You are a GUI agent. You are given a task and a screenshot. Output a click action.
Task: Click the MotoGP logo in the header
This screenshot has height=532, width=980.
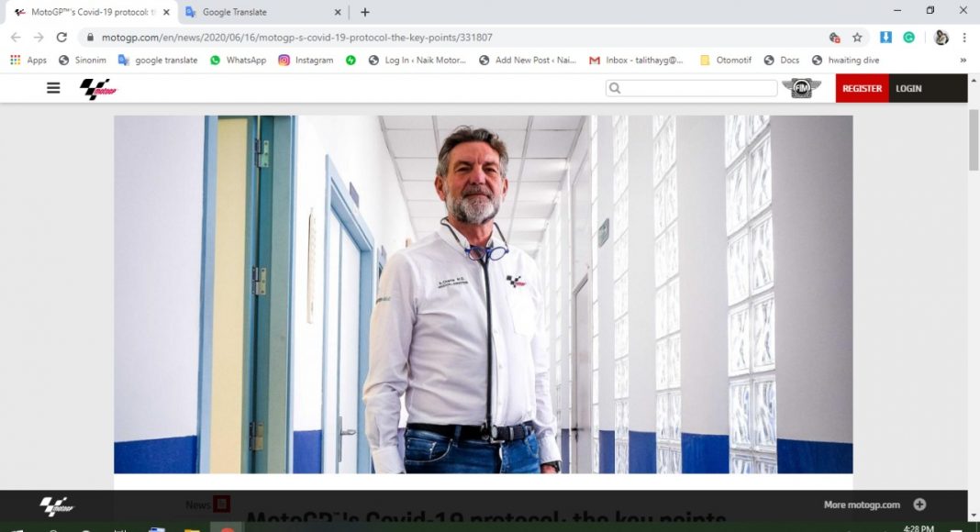pyautogui.click(x=98, y=88)
